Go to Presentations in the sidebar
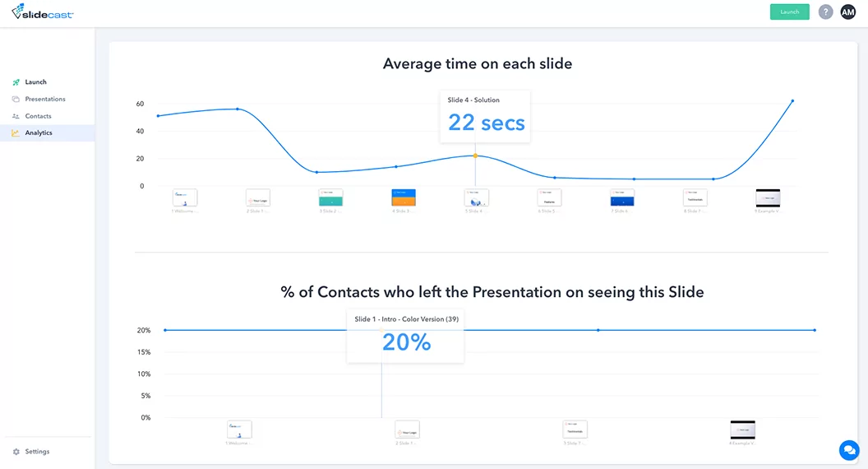 [x=45, y=100]
